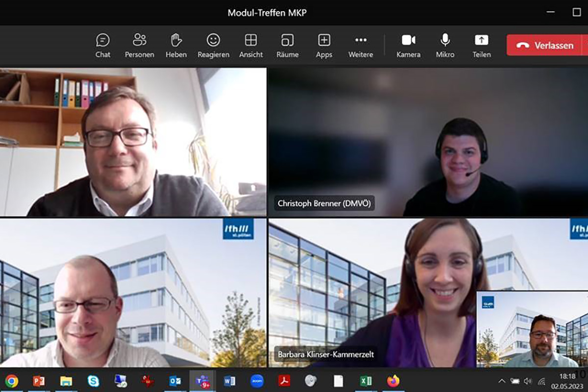Open the volume control in system tray
Image resolution: width=588 pixels, height=392 pixels.
[x=528, y=381]
